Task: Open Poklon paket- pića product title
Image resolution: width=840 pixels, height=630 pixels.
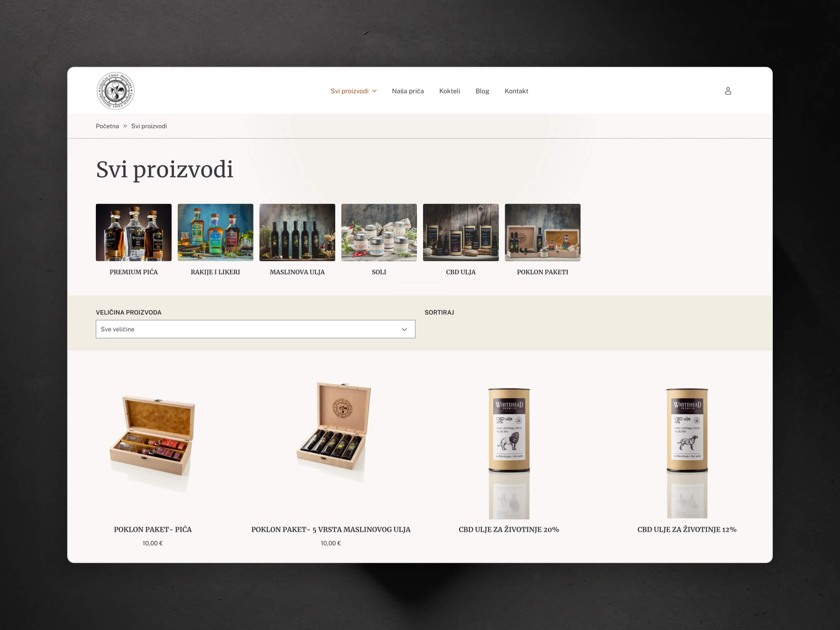Action: [153, 529]
